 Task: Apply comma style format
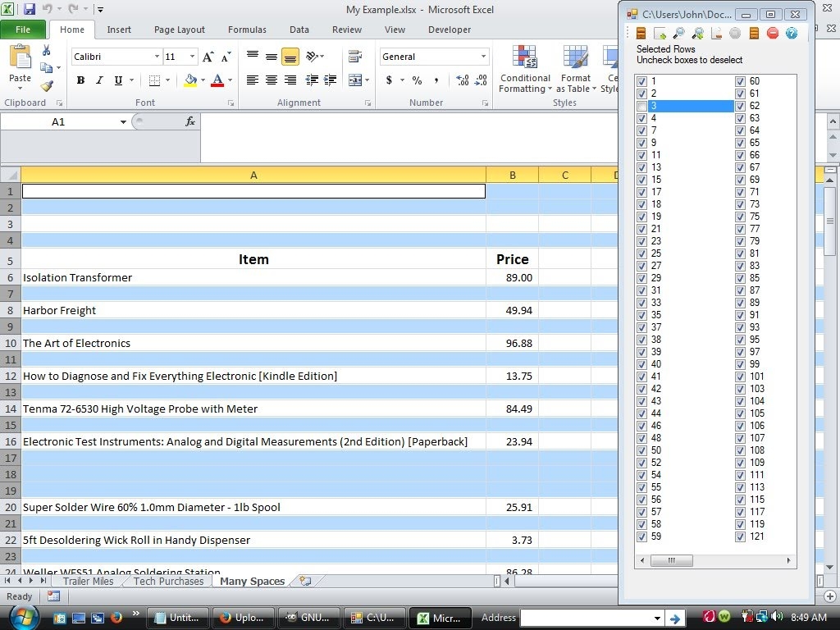(436, 80)
